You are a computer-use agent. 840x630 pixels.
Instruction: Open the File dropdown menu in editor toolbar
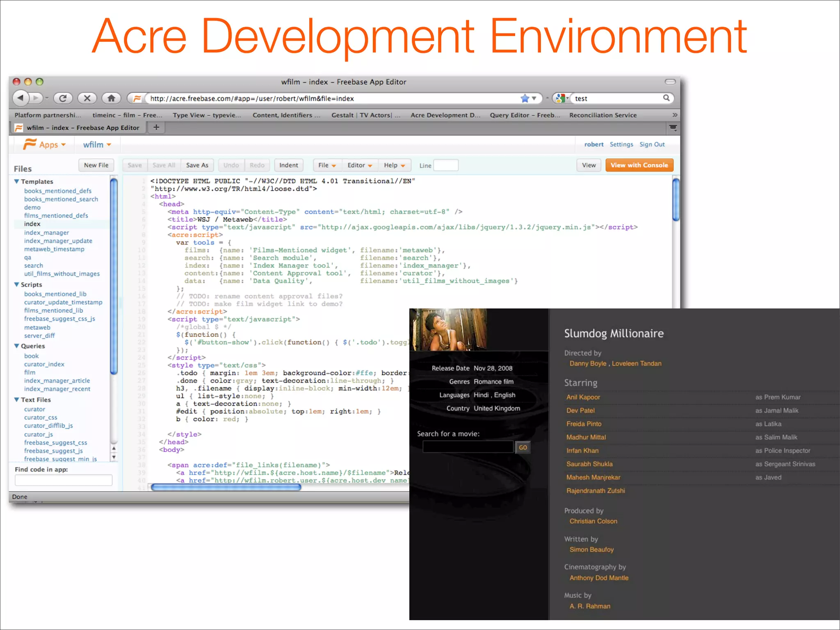pos(327,165)
